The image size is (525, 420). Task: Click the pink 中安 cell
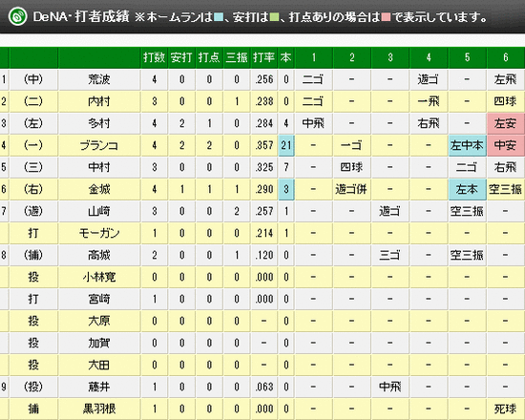[x=506, y=145]
